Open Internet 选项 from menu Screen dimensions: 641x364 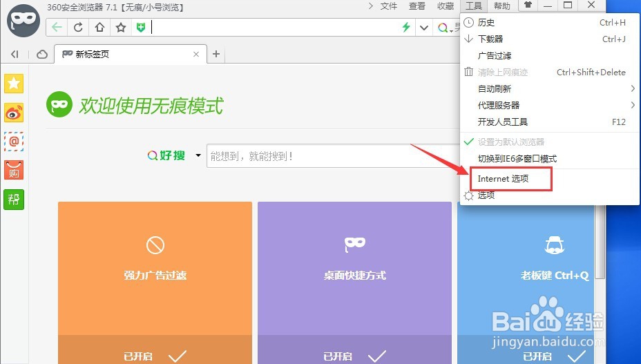coord(549,179)
